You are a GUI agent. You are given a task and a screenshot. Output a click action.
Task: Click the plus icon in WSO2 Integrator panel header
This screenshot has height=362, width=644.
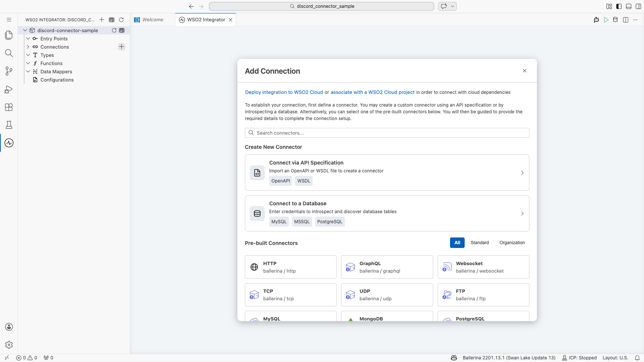(101, 20)
